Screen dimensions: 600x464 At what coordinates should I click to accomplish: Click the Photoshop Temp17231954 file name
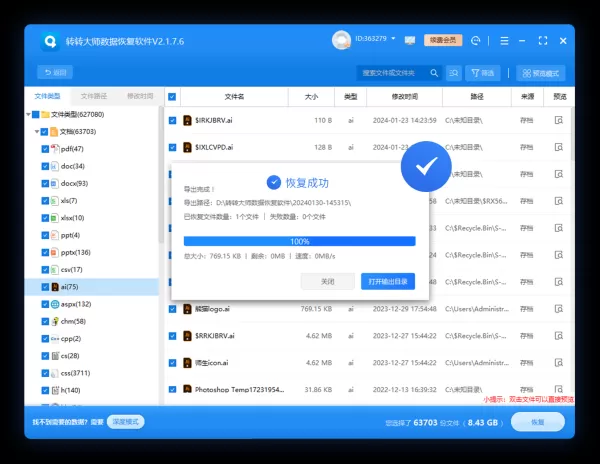point(240,389)
